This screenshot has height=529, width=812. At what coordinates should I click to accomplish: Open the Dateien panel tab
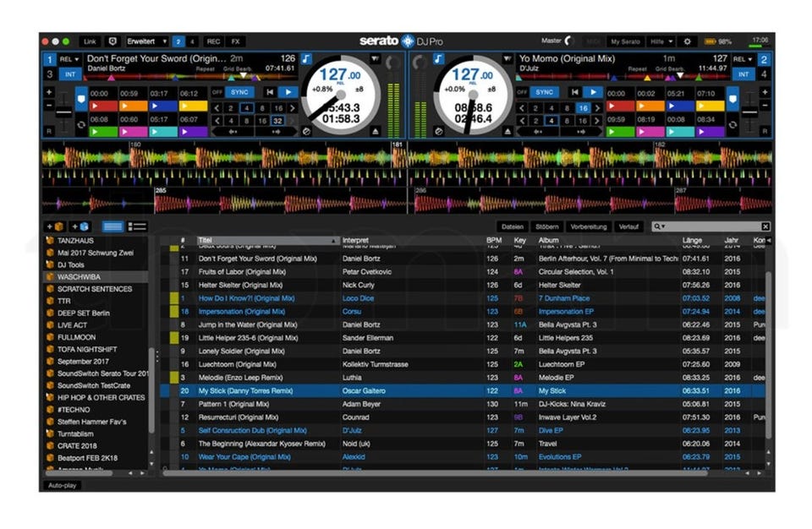pyautogui.click(x=513, y=226)
